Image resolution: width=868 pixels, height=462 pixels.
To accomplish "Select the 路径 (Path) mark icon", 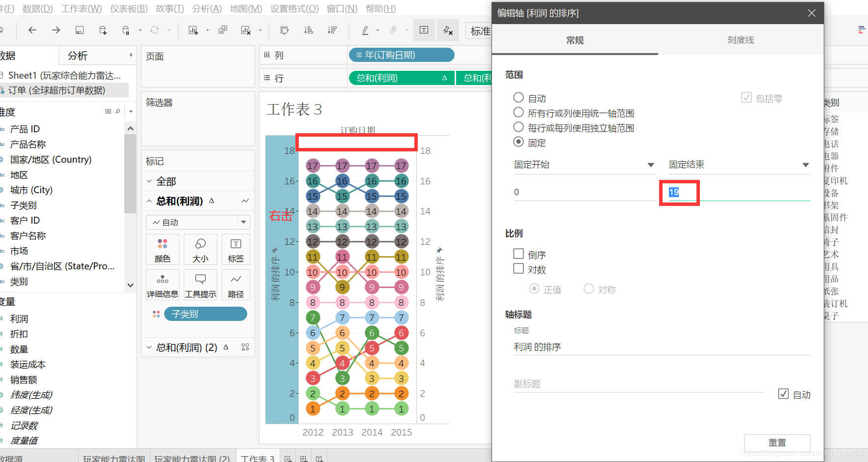I will pos(235,285).
